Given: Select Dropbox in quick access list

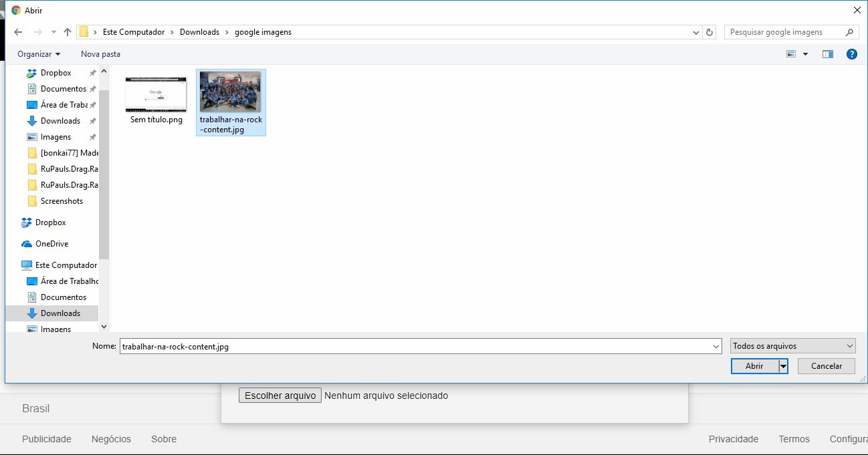Looking at the screenshot, I should [56, 73].
